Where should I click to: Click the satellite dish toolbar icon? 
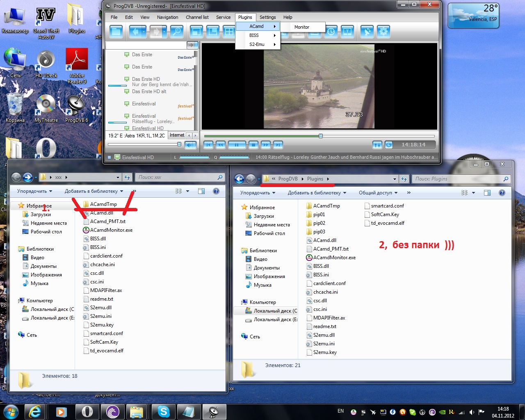pos(367,32)
